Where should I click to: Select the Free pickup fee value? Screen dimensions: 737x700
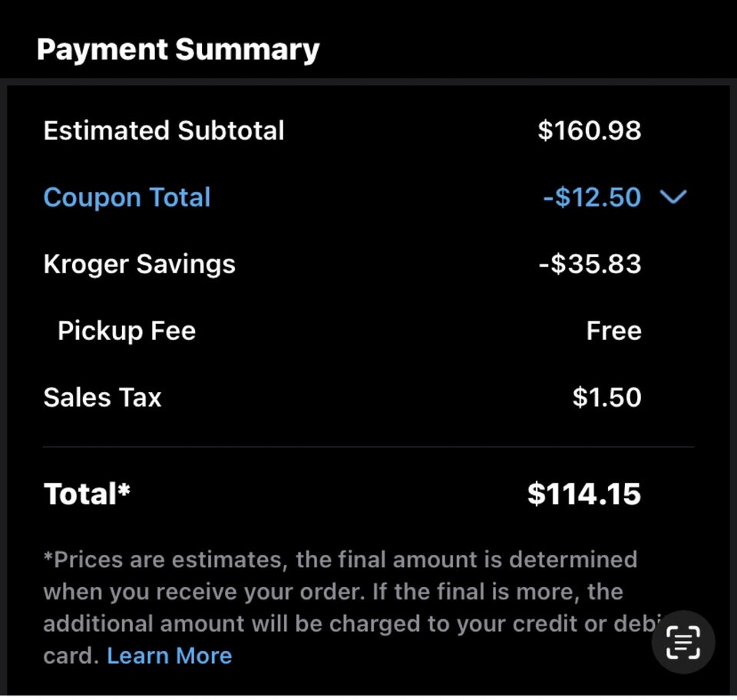pyautogui.click(x=613, y=331)
